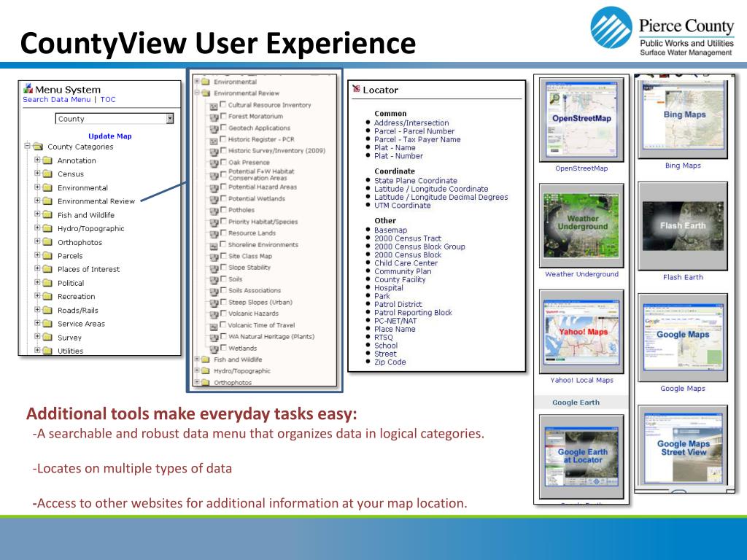747x560 pixels.
Task: Select the UTM Coordinate locator
Action: point(402,205)
